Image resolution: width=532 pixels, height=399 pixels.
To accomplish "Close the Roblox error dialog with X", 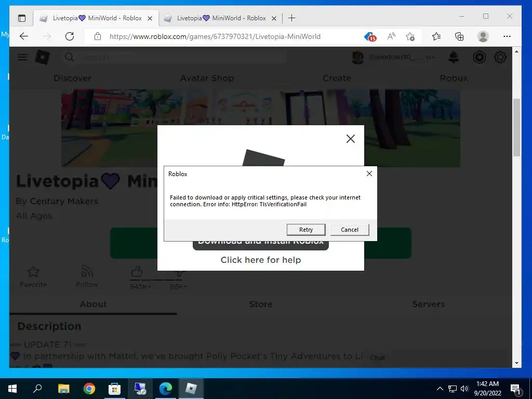I will [369, 174].
